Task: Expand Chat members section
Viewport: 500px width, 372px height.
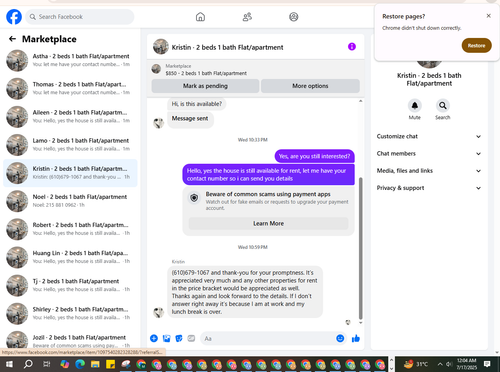Action: point(429,154)
